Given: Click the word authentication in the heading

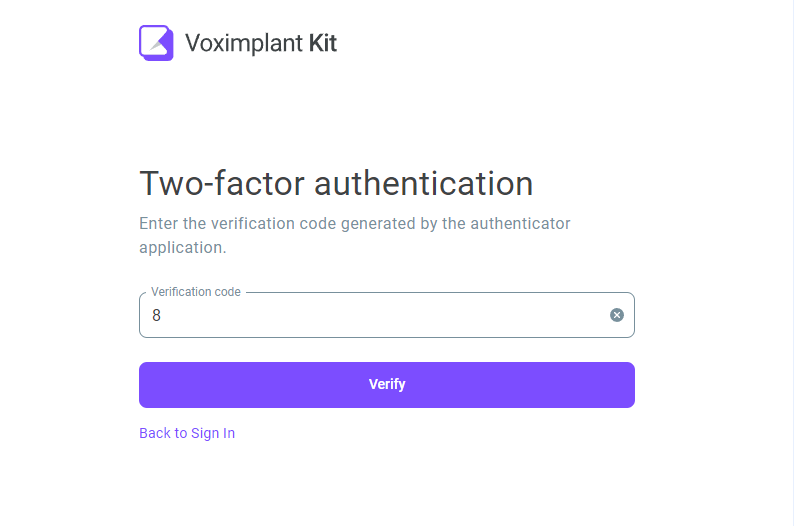Looking at the screenshot, I should [423, 183].
